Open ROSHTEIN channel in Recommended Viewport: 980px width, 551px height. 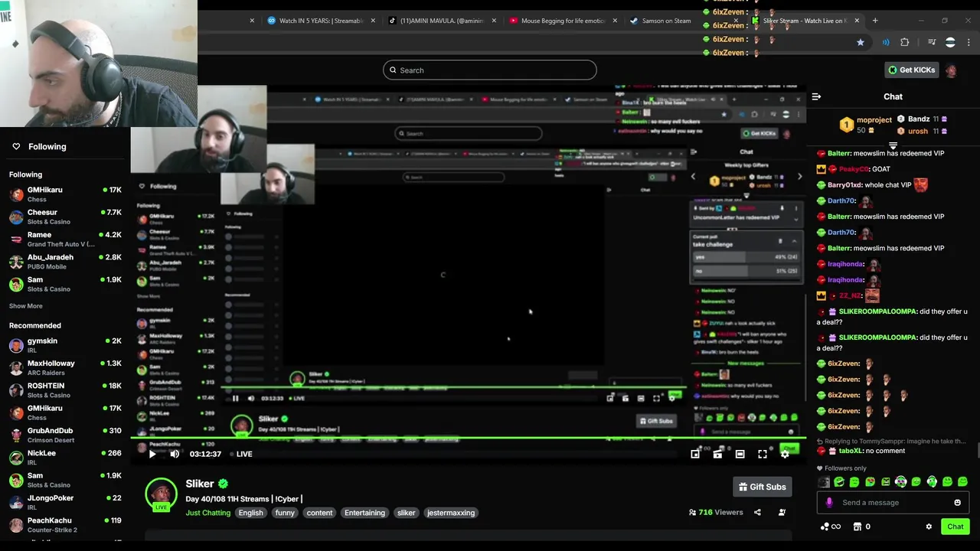[x=65, y=390]
